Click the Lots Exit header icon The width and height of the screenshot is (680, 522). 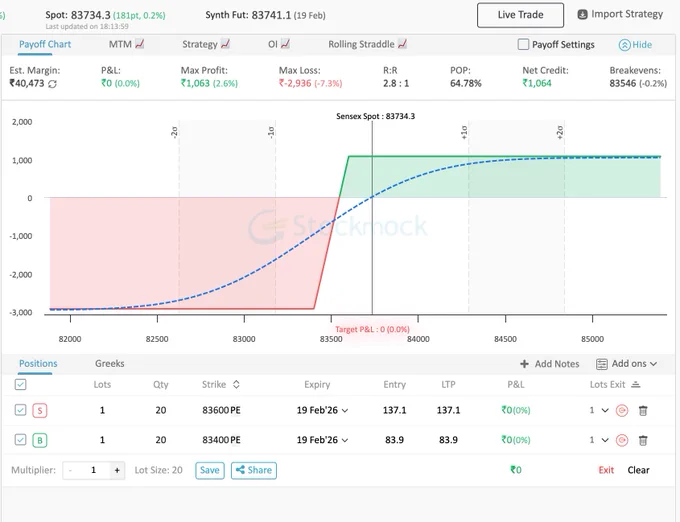coord(636,385)
